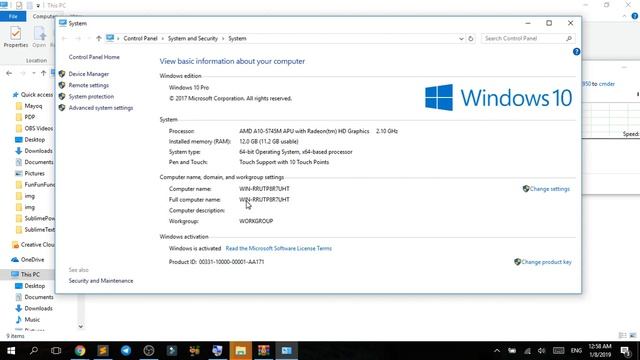Viewport: 640px width, 360px height.
Task: Open the File tab in This PC window
Action: 13,16
